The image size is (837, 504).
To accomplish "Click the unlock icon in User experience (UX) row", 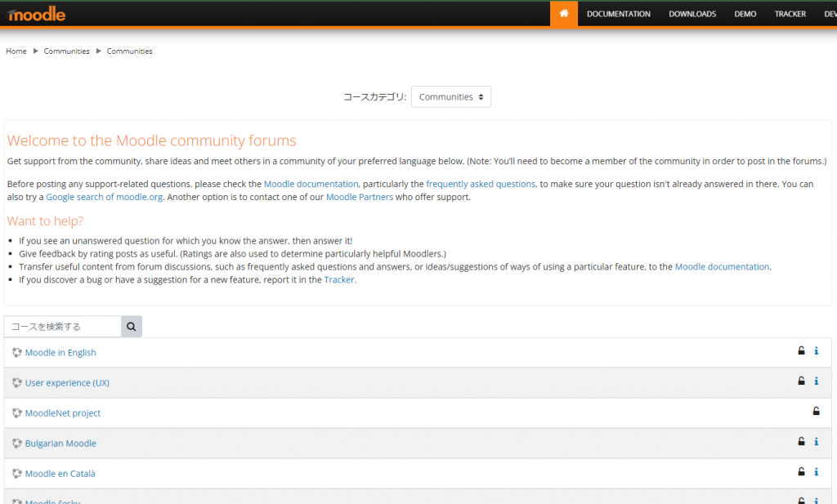I will pos(801,381).
